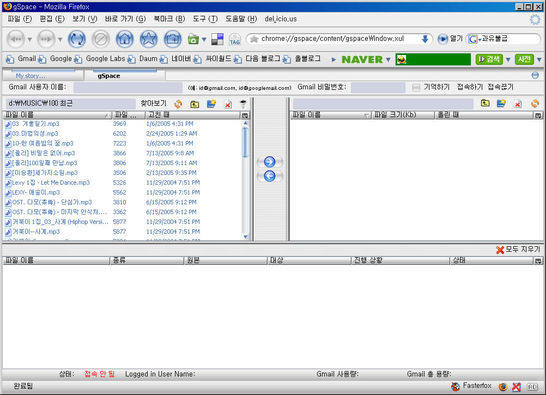This screenshot has width=546, height=395.
Task: Click the local file list scrollbar thumb
Action: [245, 142]
